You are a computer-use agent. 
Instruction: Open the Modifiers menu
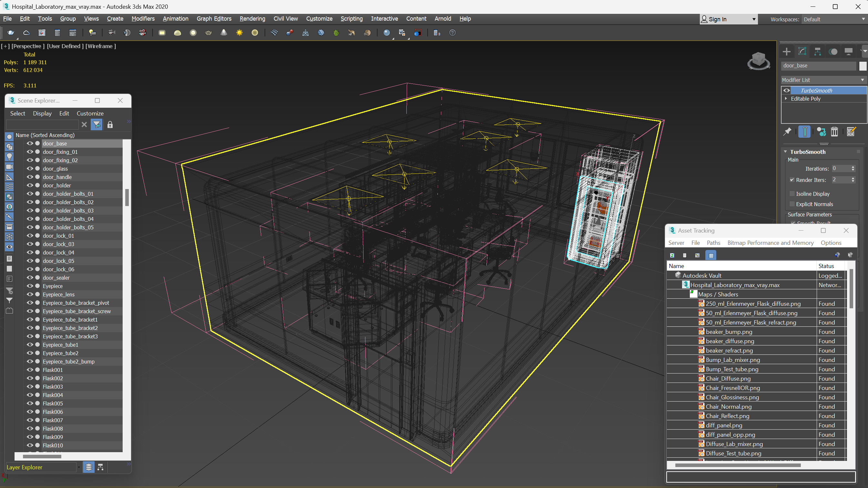tap(143, 18)
